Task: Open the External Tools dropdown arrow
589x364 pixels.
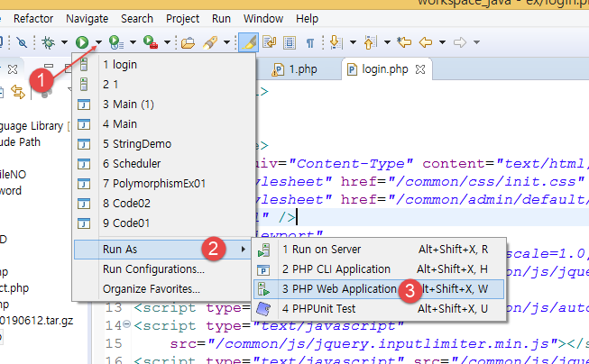Action: [x=167, y=42]
